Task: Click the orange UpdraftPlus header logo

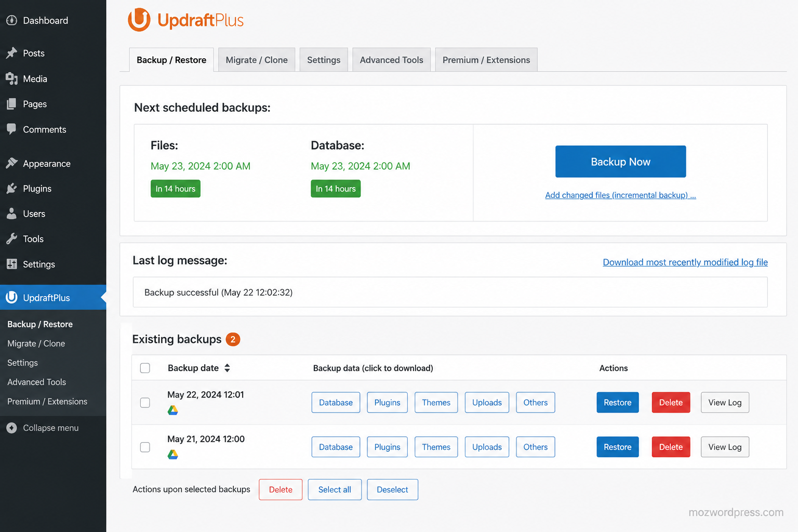Action: tap(185, 20)
